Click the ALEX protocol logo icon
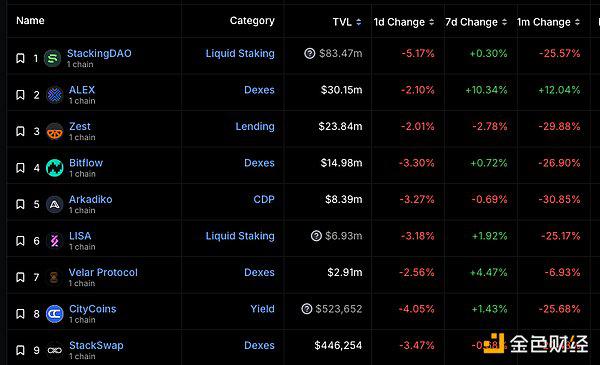This screenshot has height=365, width=600. pyautogui.click(x=54, y=95)
